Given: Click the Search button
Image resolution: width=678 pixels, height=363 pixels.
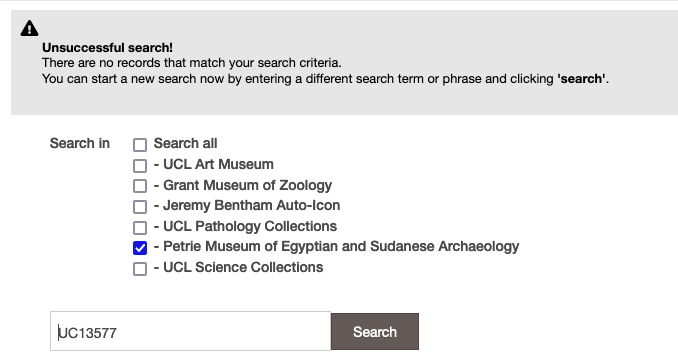Looking at the screenshot, I should 375,331.
